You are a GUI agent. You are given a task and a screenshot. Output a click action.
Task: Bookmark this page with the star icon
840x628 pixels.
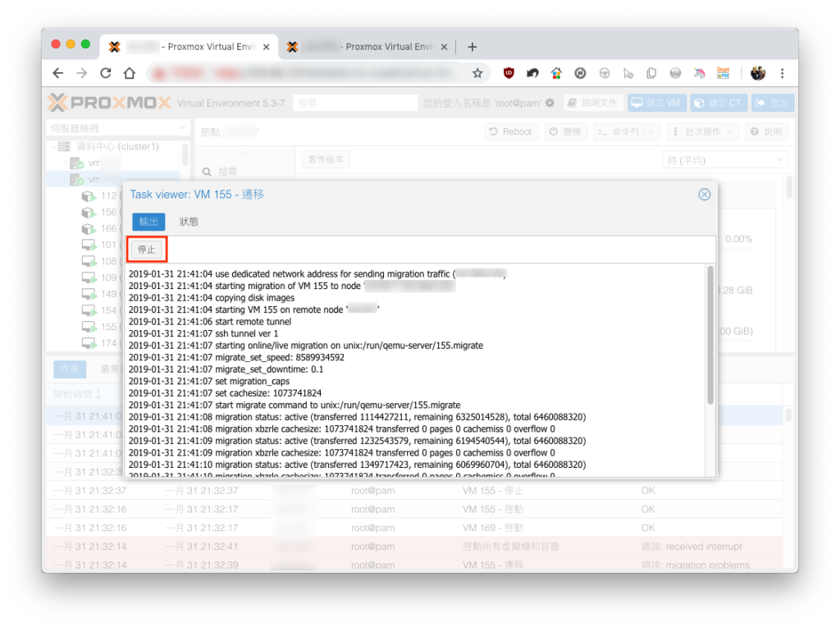pyautogui.click(x=477, y=74)
